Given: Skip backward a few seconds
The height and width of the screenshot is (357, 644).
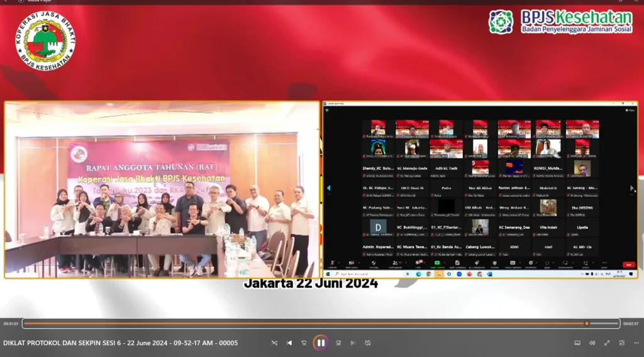Looking at the screenshot, I should click(x=304, y=343).
